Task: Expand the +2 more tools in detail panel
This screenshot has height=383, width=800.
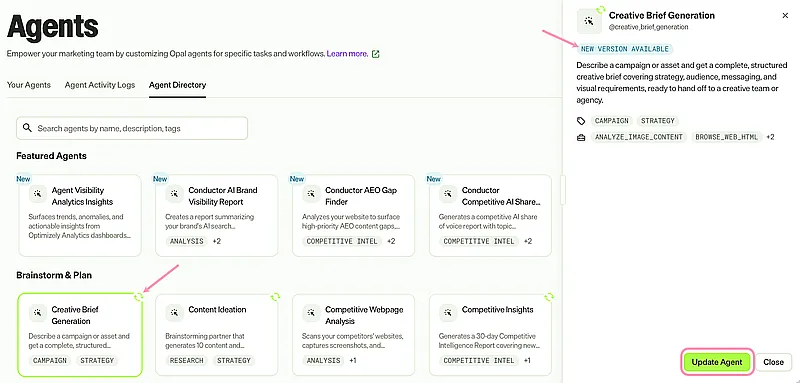Action: pos(770,137)
